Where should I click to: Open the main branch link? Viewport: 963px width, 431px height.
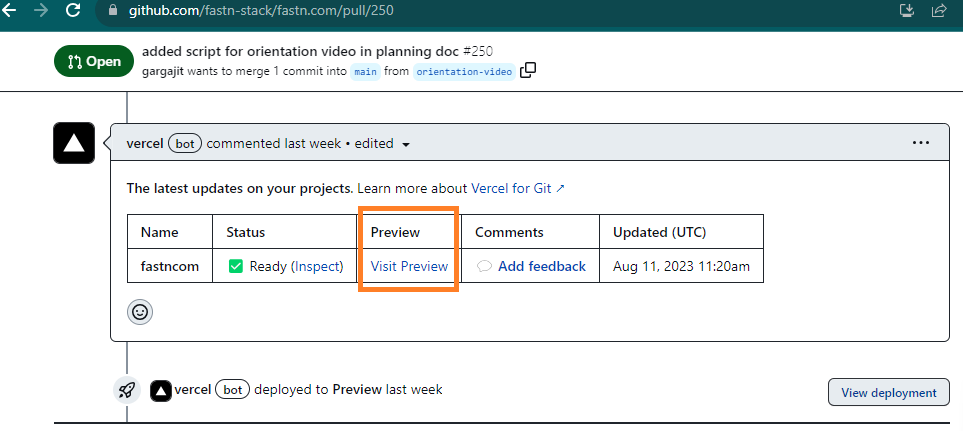tap(365, 72)
